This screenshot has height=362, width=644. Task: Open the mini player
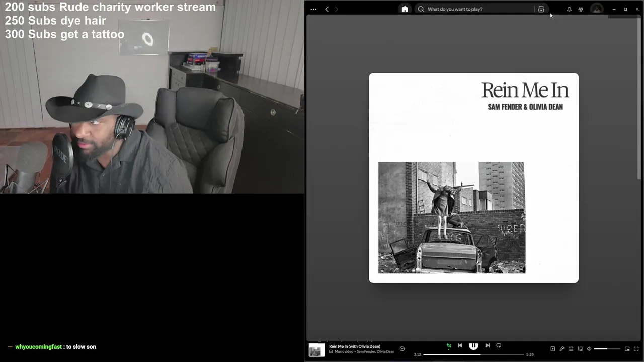[x=627, y=349]
